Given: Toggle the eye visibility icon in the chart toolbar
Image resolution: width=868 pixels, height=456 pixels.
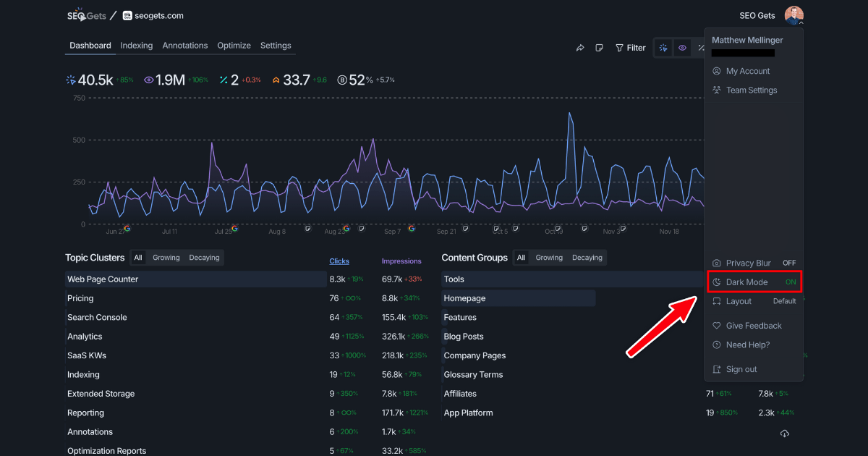Looking at the screenshot, I should [x=682, y=47].
